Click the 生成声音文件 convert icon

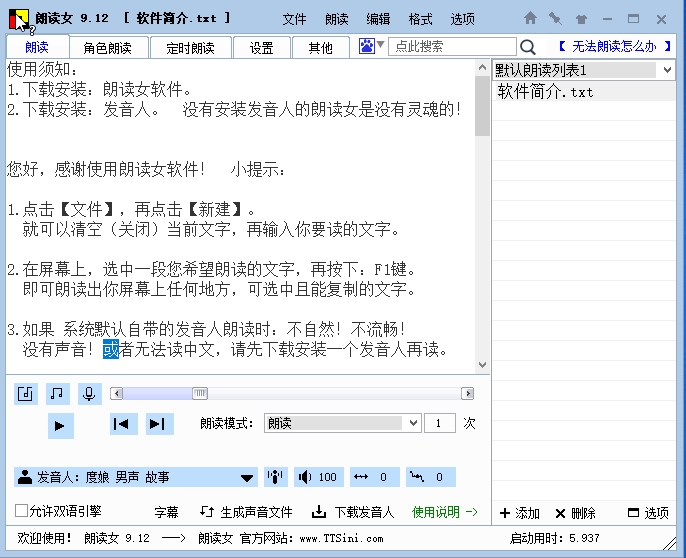point(206,512)
